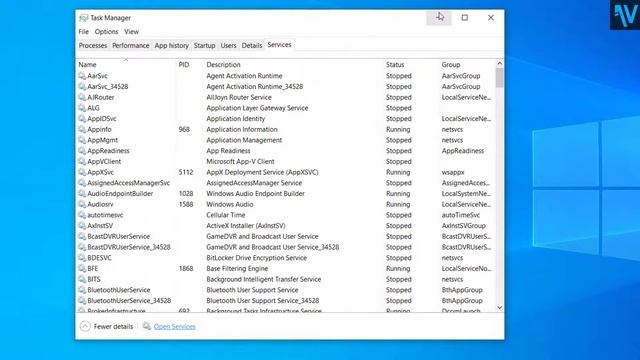
Task: Click the ALG service gear icon
Action: point(82,108)
